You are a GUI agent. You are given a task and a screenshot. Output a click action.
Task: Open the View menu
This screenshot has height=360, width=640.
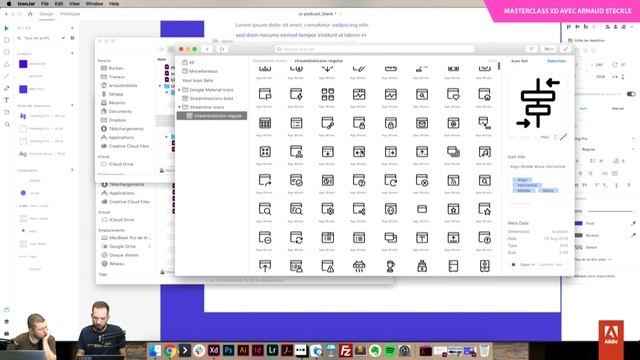pos(74,4)
